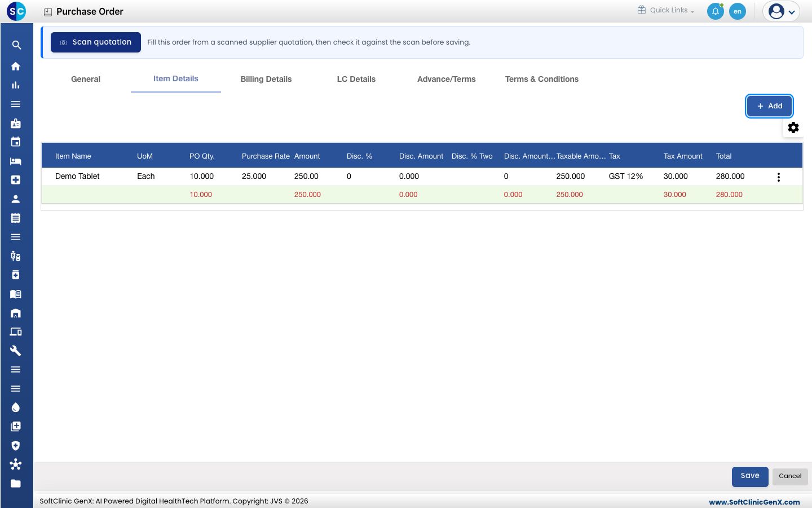
Task: Open the ID badge sidebar icon
Action: [x=16, y=123]
